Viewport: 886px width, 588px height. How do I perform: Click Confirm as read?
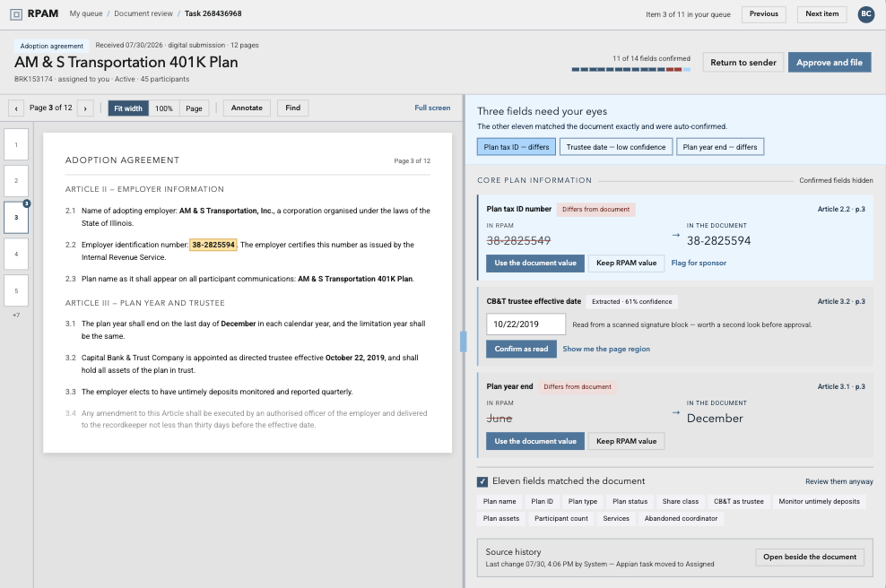[521, 349]
